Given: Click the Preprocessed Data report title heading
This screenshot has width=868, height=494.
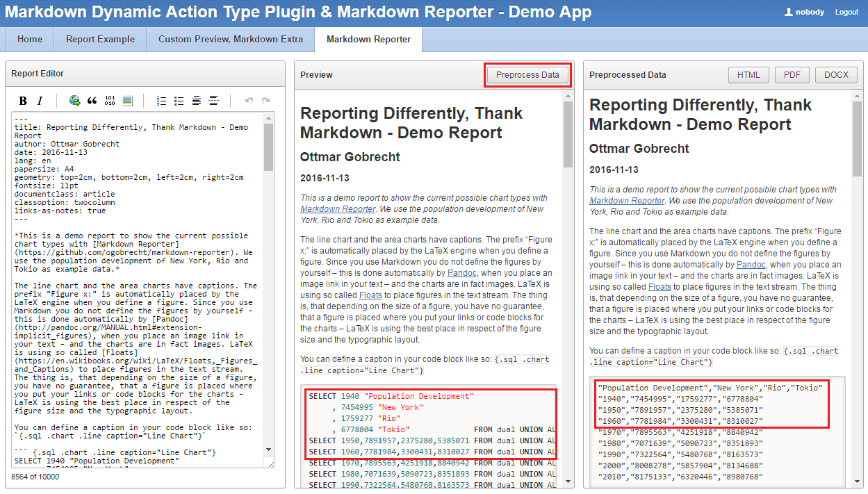Looking at the screenshot, I should (701, 115).
